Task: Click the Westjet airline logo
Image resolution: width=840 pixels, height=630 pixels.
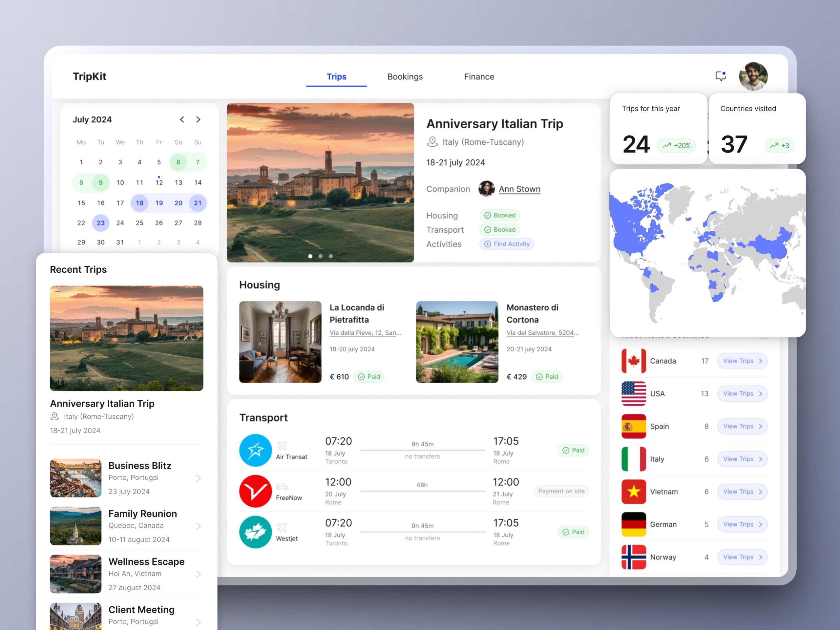Action: pyautogui.click(x=256, y=532)
